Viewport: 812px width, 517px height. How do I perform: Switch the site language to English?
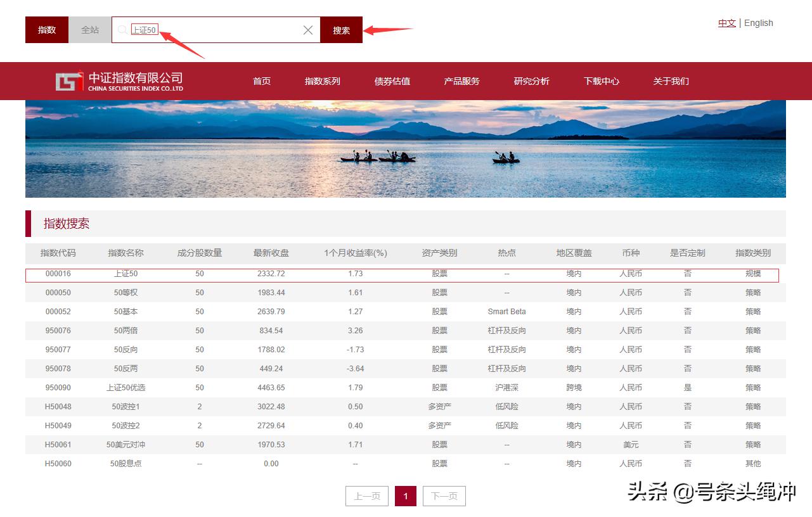click(758, 23)
